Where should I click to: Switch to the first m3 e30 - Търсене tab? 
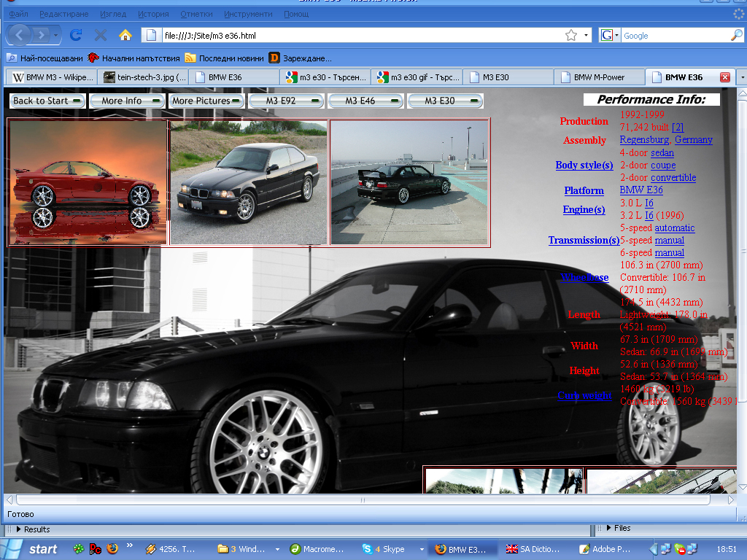tap(326, 77)
